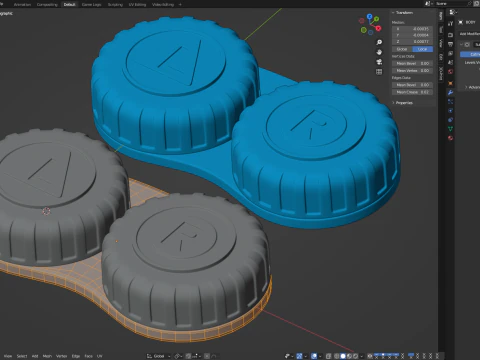Collapse the Transform panel
Screen dimensions: 480x360
pos(393,13)
